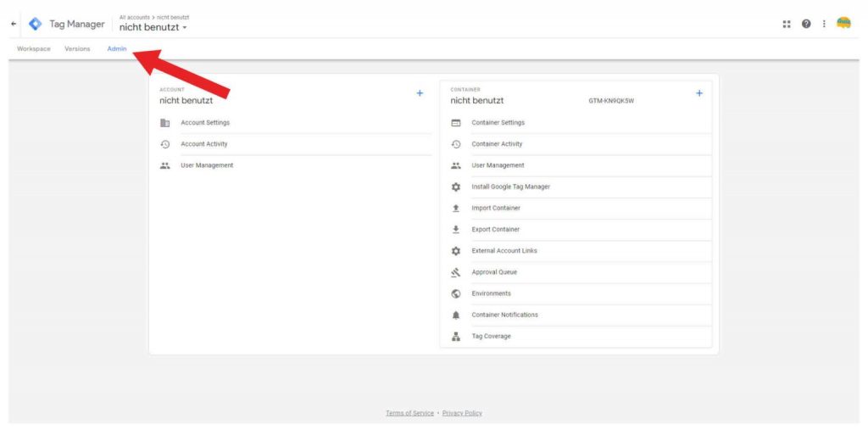Image resolution: width=868 pixels, height=435 pixels.
Task: Open the Terms of Service link
Action: 409,413
